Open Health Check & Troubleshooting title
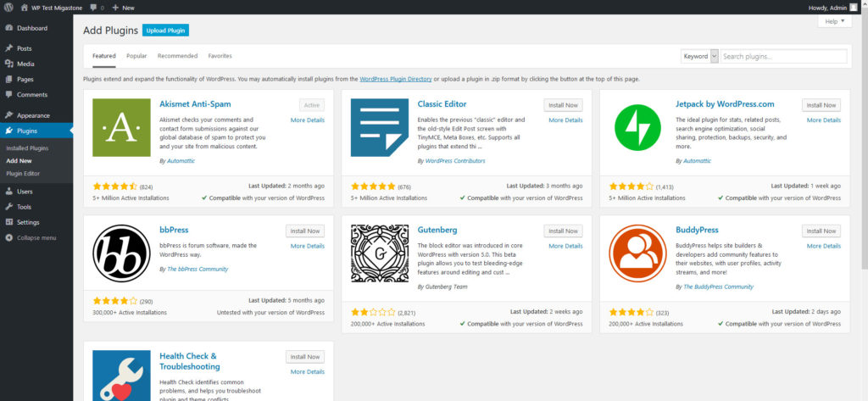 tap(189, 361)
